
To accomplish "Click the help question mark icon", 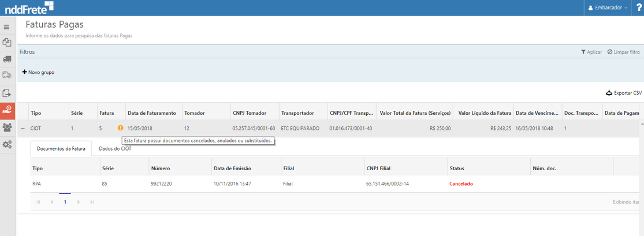I will [638, 8].
